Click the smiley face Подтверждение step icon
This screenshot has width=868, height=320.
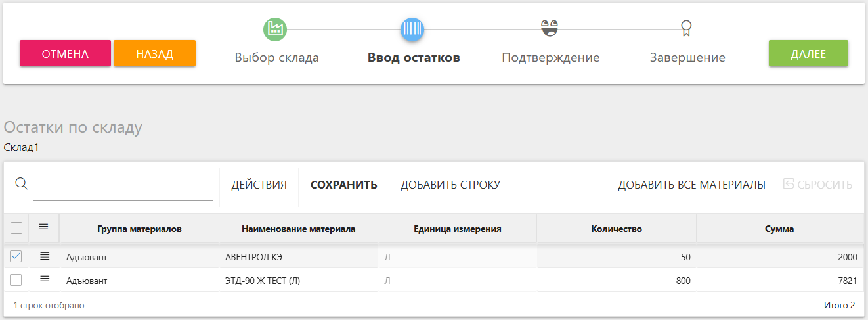[550, 28]
